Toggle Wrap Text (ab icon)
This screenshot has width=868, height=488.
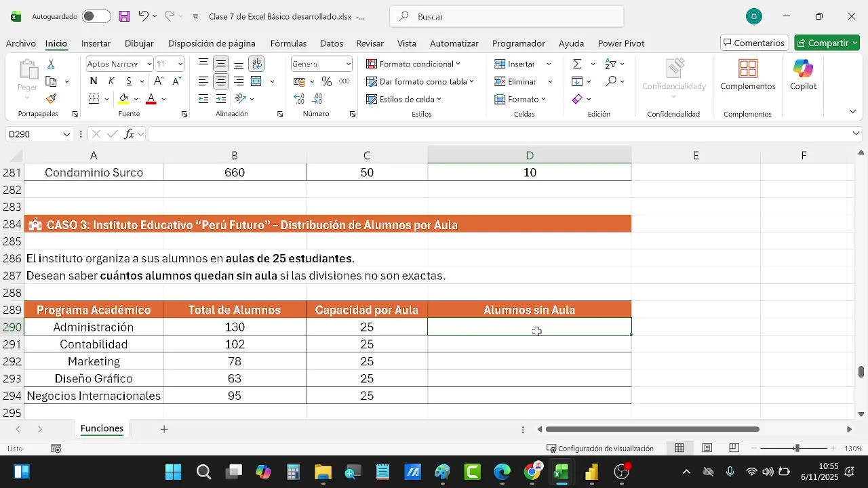[257, 64]
